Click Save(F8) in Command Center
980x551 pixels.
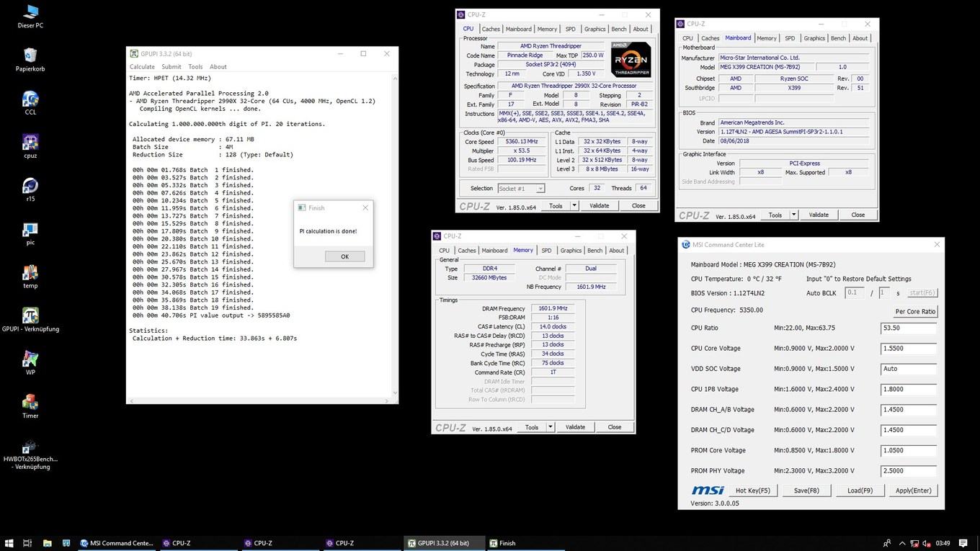click(x=806, y=490)
